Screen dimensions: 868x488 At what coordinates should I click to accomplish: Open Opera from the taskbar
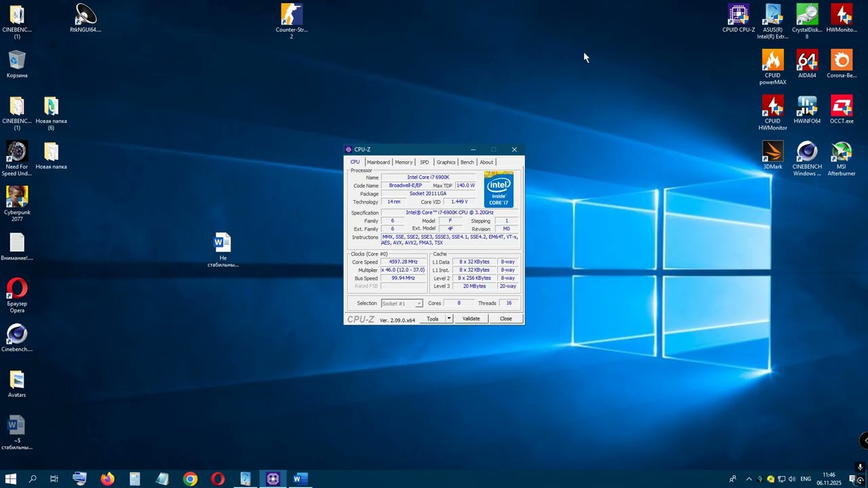click(x=218, y=479)
